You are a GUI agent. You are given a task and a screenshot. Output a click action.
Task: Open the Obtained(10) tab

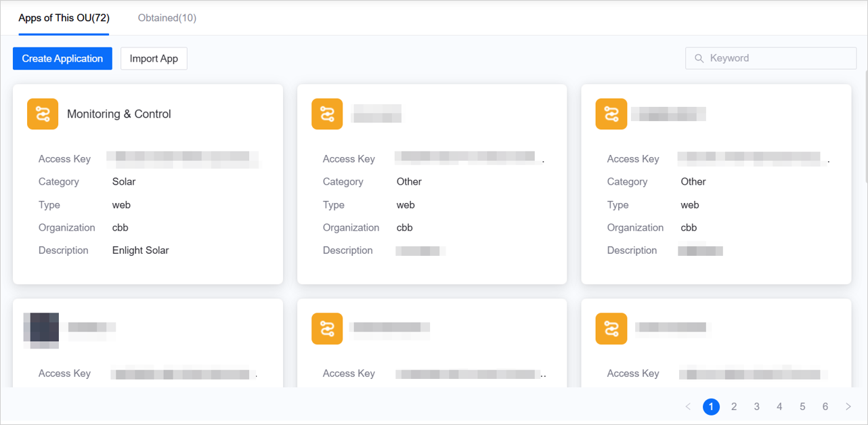[167, 18]
